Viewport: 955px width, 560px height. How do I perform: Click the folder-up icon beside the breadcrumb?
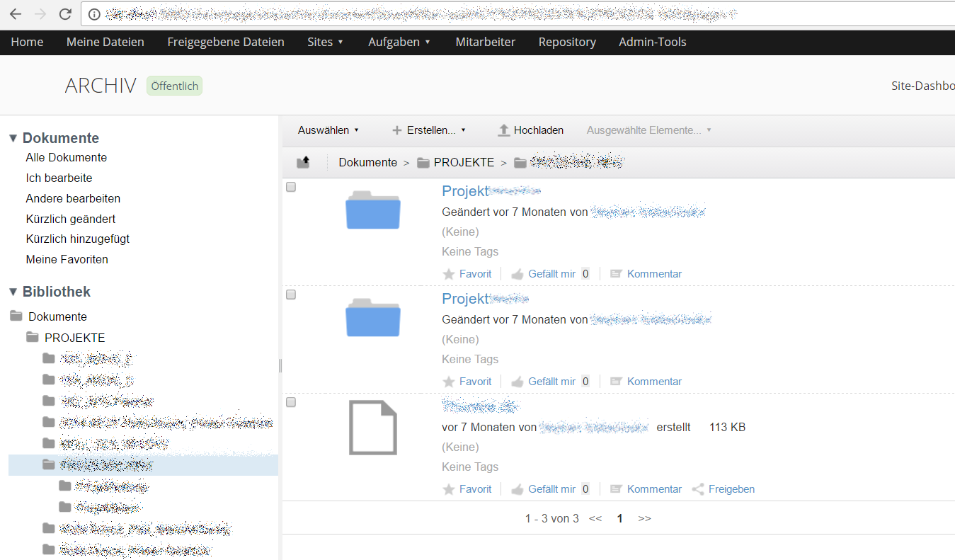[304, 161]
